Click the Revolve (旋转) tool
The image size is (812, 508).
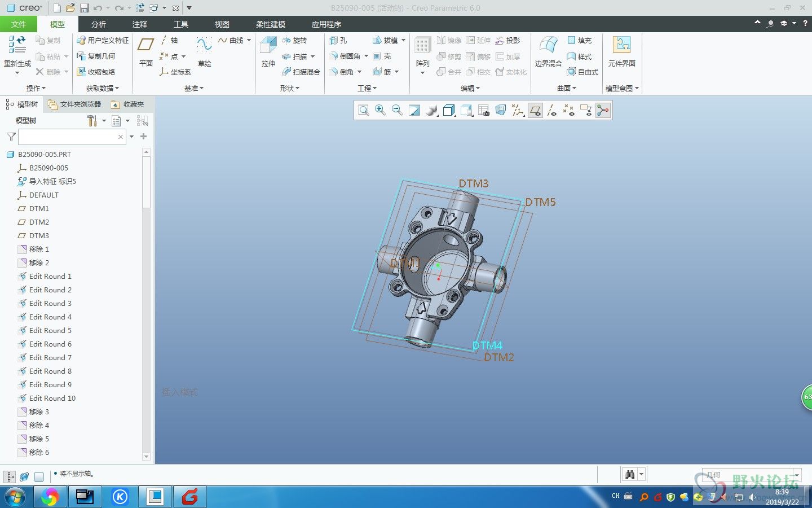click(294, 41)
